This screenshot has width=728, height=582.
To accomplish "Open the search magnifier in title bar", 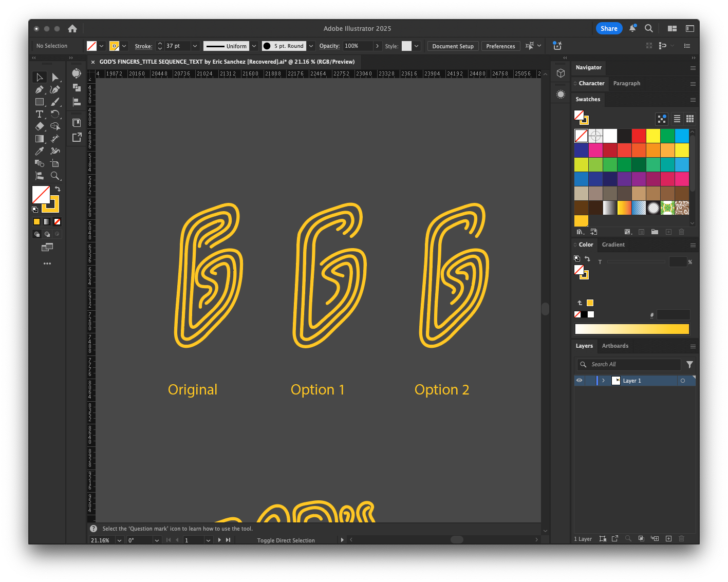I will click(649, 29).
